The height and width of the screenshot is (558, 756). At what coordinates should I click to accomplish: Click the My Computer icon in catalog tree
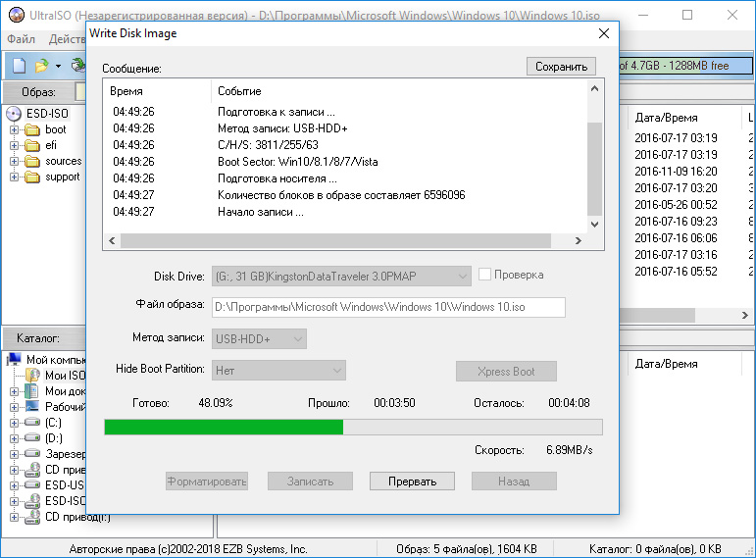tap(15, 359)
